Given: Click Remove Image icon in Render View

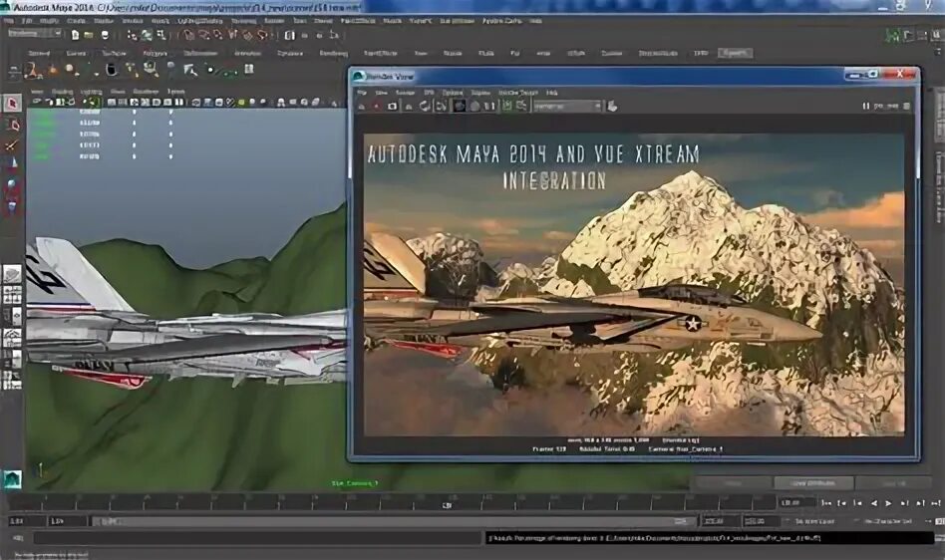Looking at the screenshot, I should point(521,106).
